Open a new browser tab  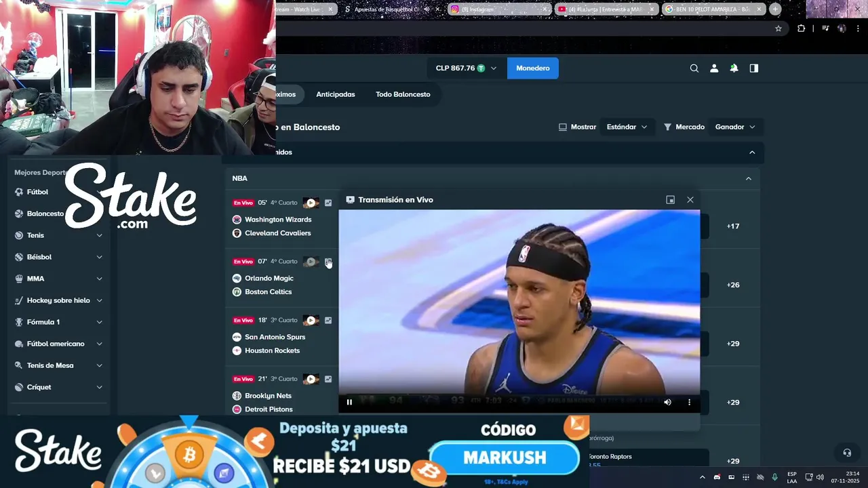(x=775, y=9)
